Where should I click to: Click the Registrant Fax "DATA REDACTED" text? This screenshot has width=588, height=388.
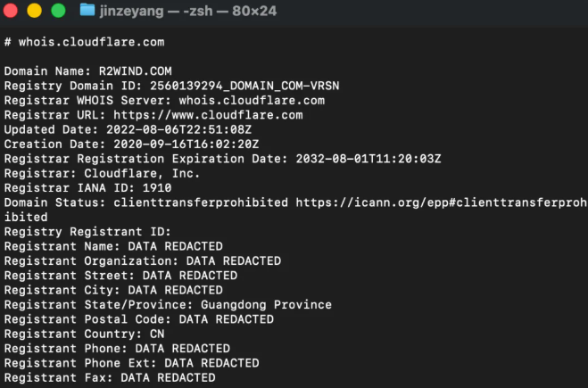pos(168,377)
